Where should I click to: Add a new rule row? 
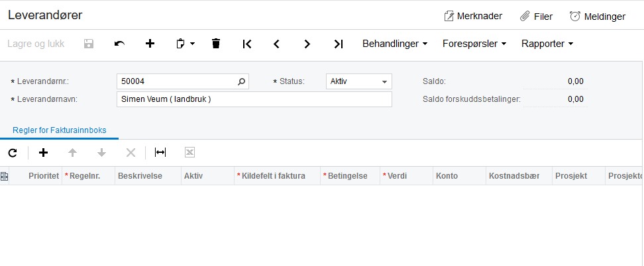43,153
